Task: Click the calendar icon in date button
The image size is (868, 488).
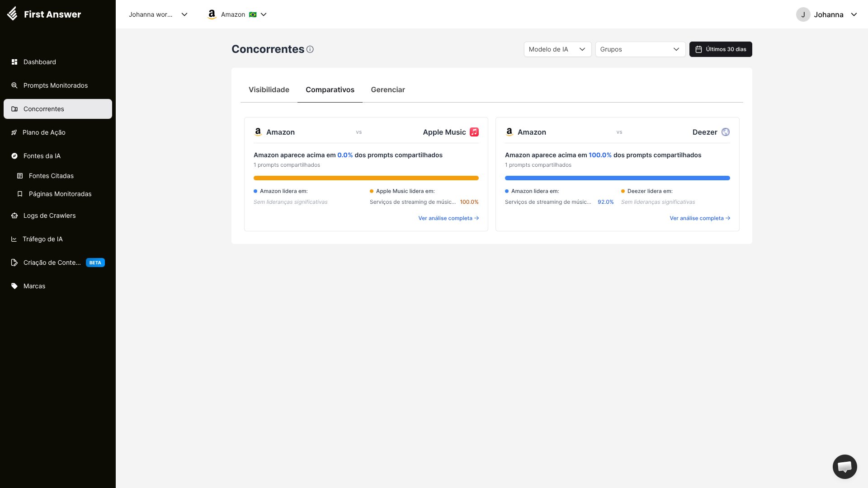Action: [698, 49]
